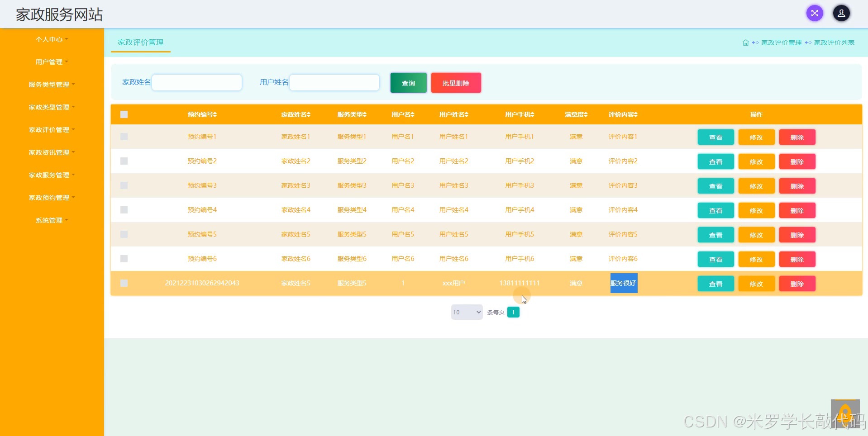The image size is (868, 436).
Task: Expand the 家政预约管理 sidebar menu
Action: (52, 198)
